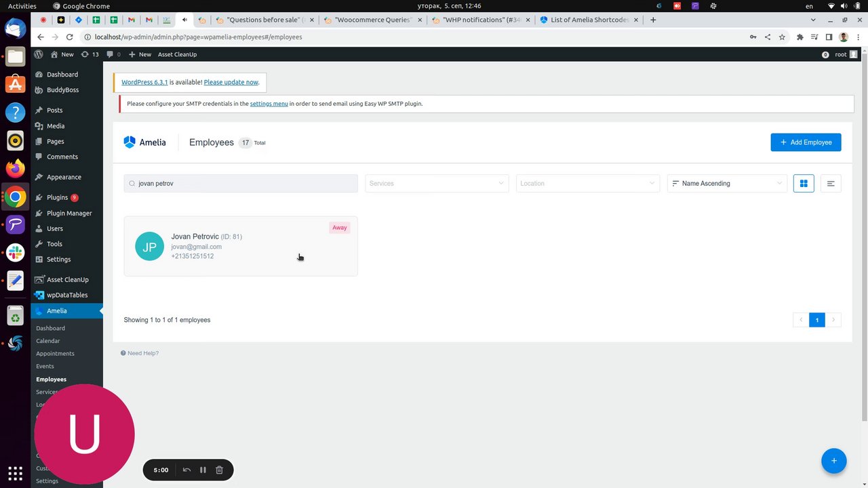Open Users in the sidebar
This screenshot has height=488, width=868.
(55, 228)
